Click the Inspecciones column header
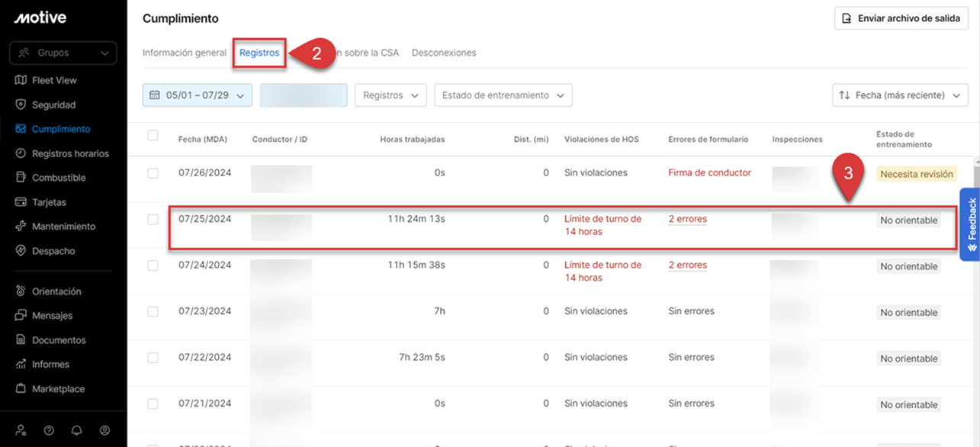This screenshot has height=447, width=980. [x=798, y=140]
